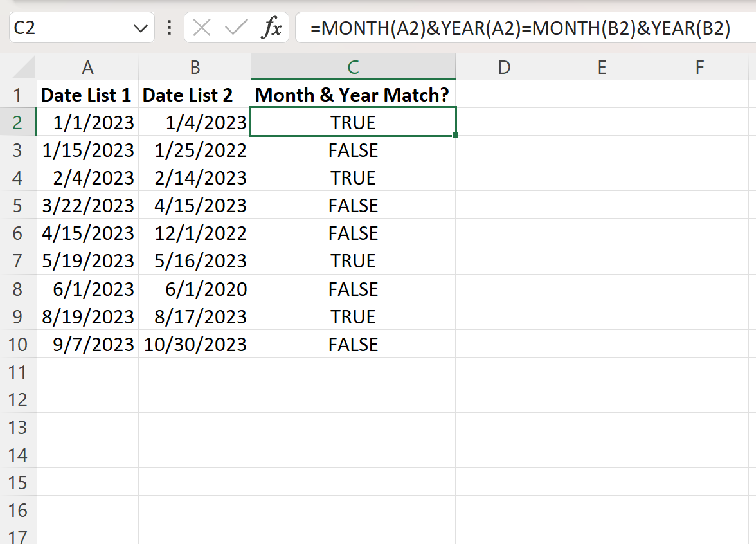
Task: Click the Insert Function fx icon
Action: point(272,28)
